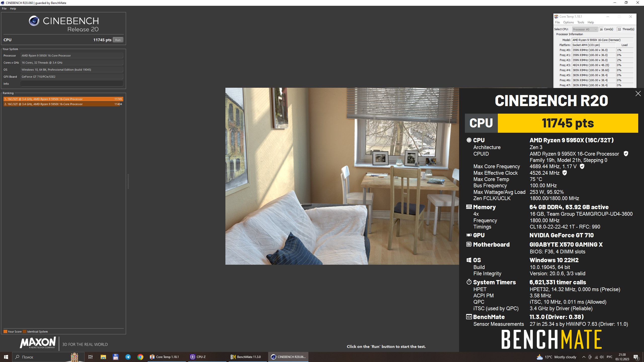Switch to BenchMate 11.3.0 taskbar button
This screenshot has height=362, width=644.
click(248, 357)
